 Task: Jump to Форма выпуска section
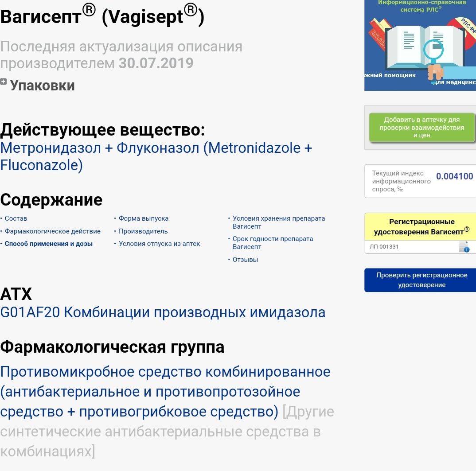144,218
